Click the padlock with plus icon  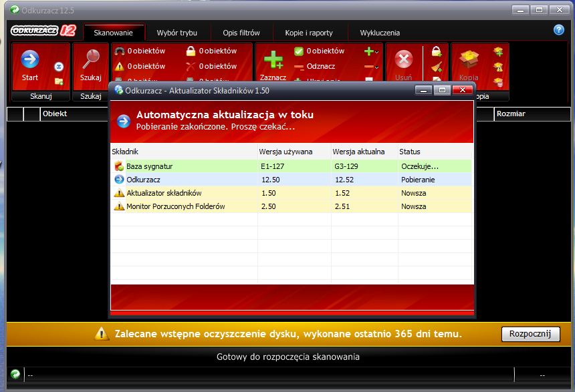point(437,51)
